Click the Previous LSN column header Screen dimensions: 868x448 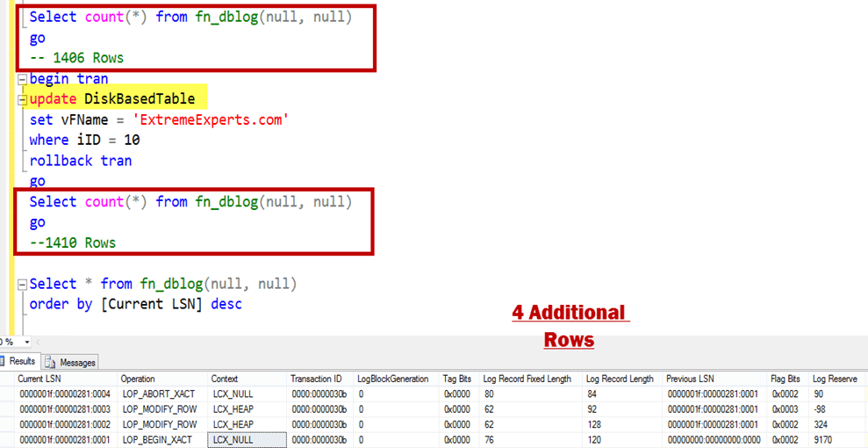[x=690, y=379]
